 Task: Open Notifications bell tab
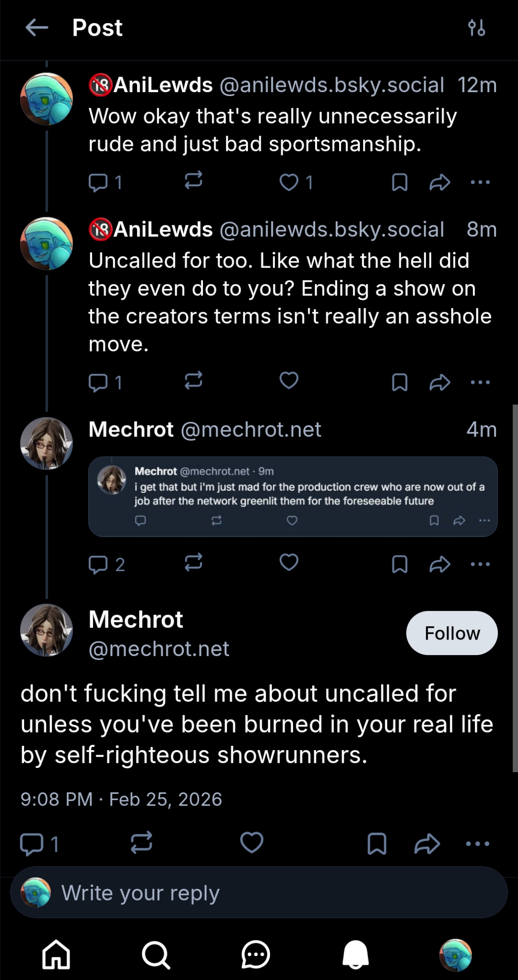coord(355,955)
